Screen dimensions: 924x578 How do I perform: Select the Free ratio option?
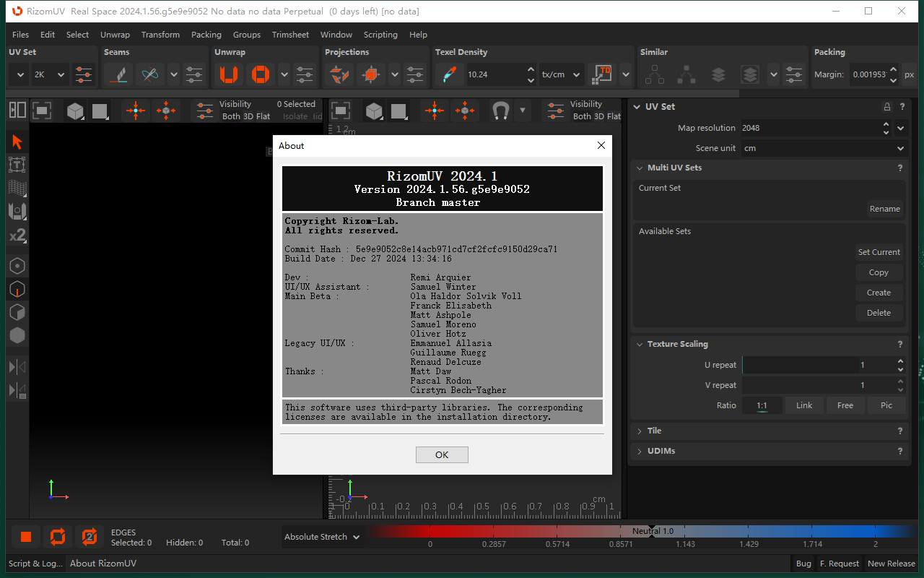[845, 405]
